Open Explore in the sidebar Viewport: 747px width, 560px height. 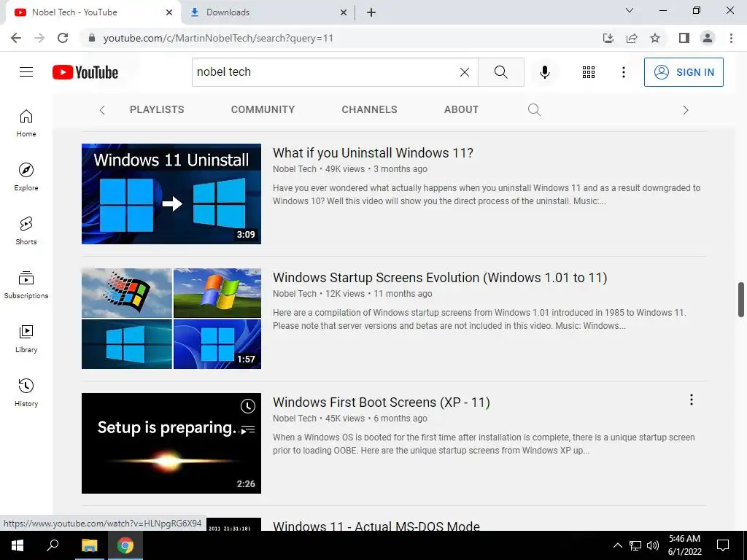[26, 177]
